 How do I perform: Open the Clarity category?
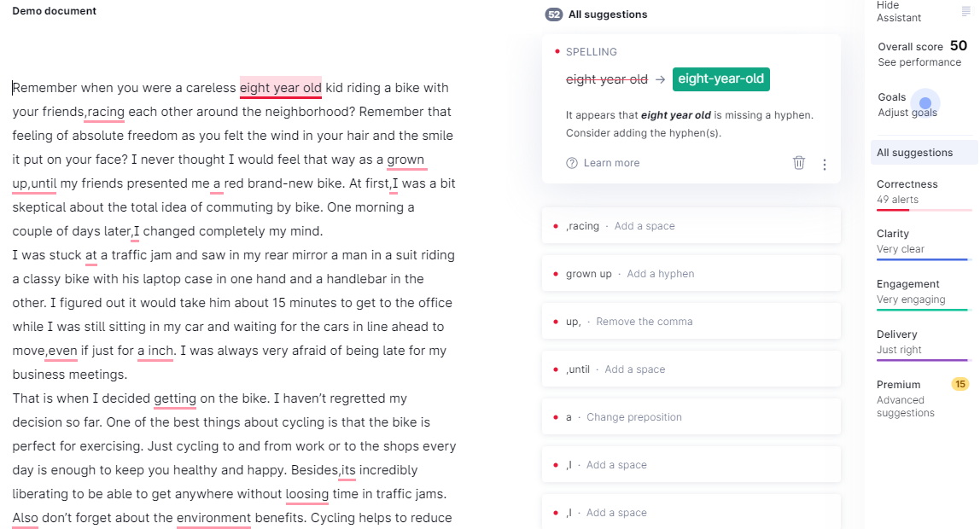pos(923,241)
